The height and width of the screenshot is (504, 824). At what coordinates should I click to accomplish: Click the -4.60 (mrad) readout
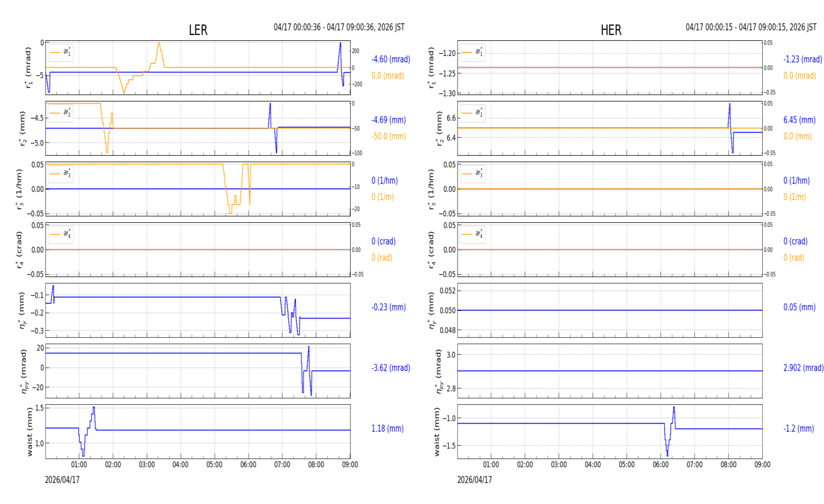tap(390, 60)
